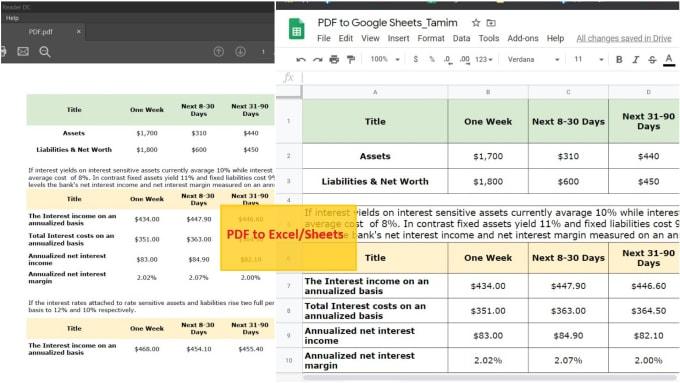The image size is (680, 383).
Task: Select the Assets cell in Sheets
Action: click(x=375, y=156)
